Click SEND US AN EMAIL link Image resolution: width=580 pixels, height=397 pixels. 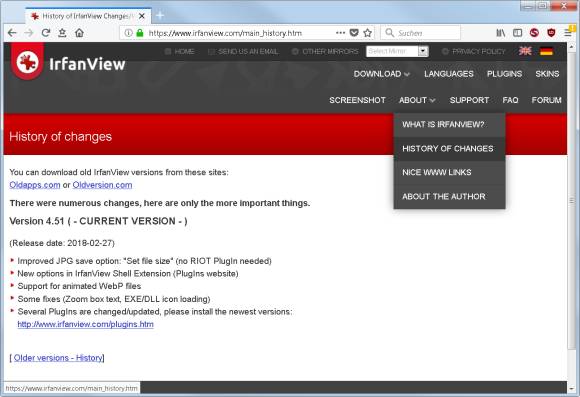(x=243, y=51)
